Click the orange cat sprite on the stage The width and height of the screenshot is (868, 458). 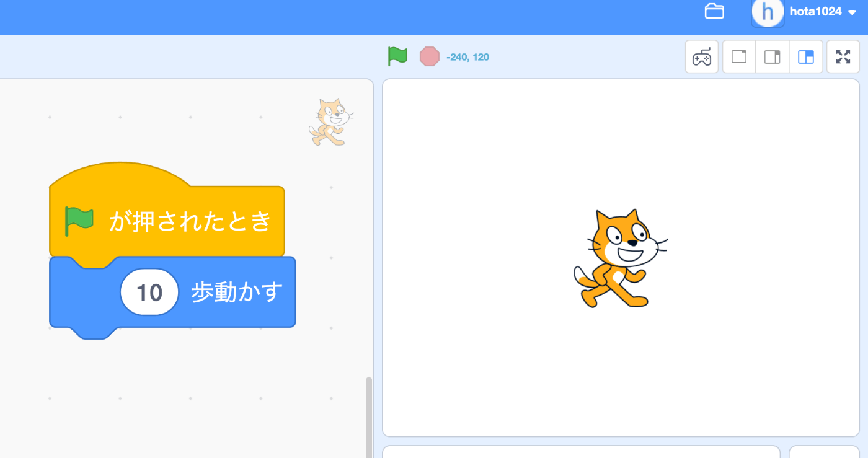coord(621,258)
